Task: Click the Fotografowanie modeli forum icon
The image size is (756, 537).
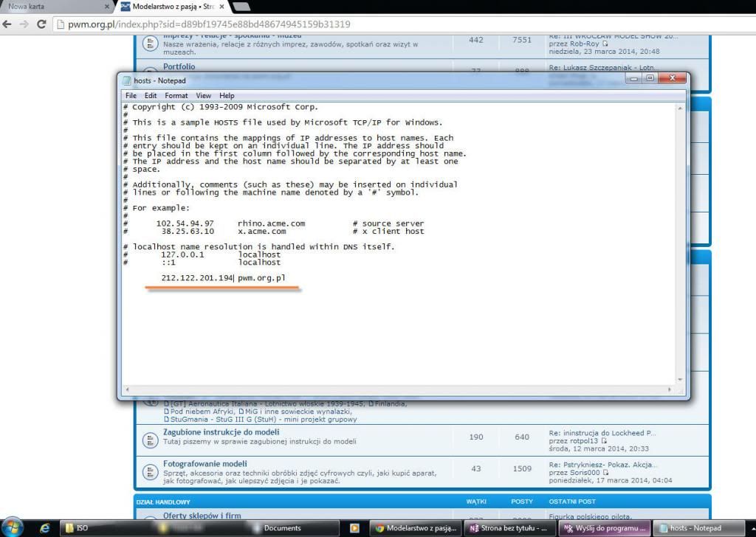Action: (150, 469)
